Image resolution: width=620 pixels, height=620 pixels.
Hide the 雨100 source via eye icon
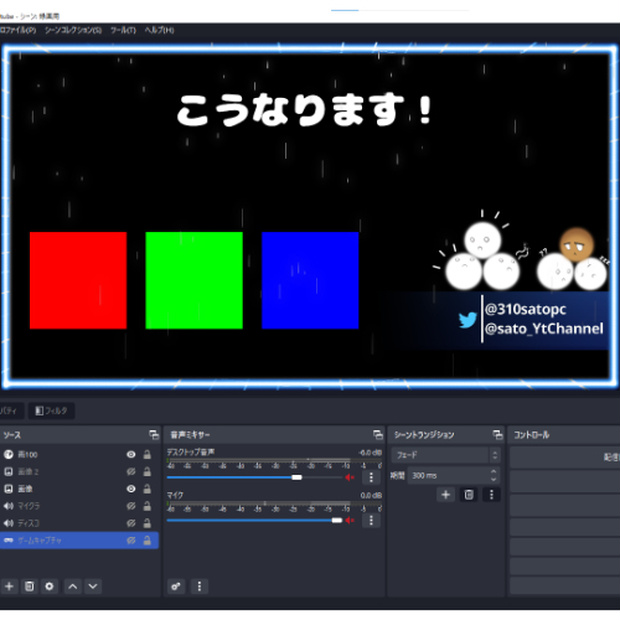(131, 455)
